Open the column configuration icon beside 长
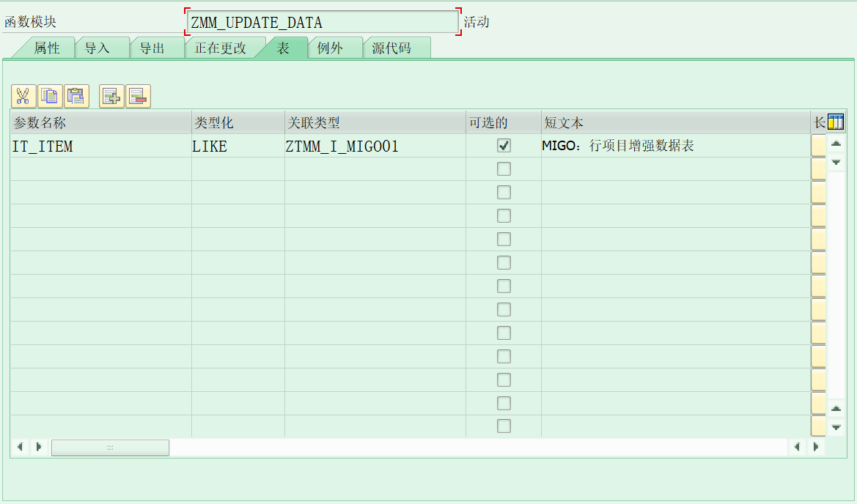 point(835,122)
